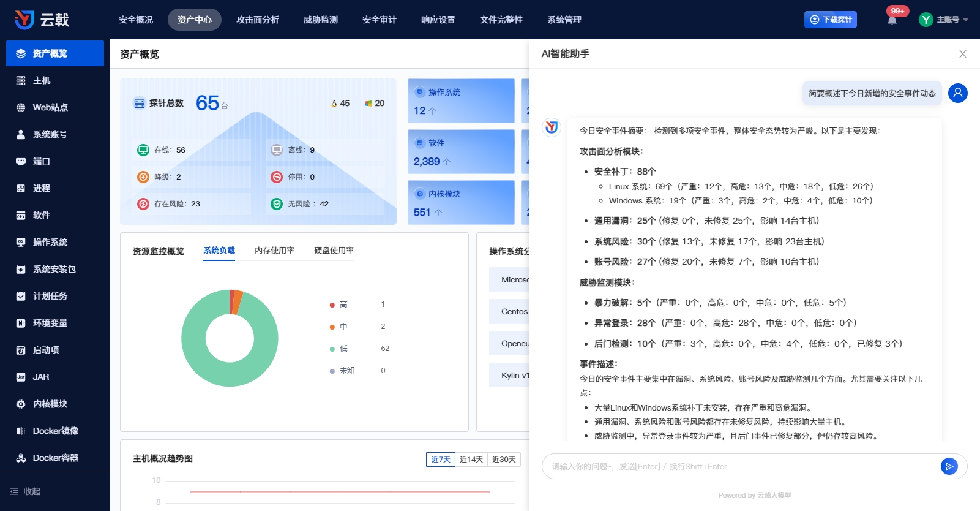Open the 端口 sidebar entry
The image size is (980, 511).
point(42,161)
